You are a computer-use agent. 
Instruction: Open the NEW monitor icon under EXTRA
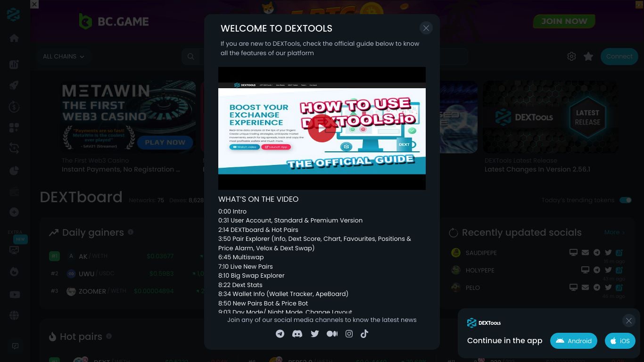coord(14,250)
